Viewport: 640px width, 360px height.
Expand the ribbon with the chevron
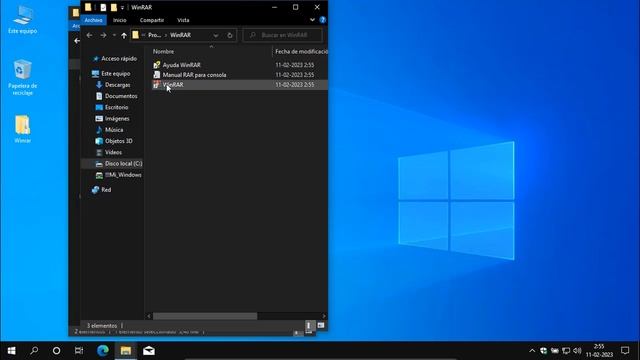tap(312, 20)
